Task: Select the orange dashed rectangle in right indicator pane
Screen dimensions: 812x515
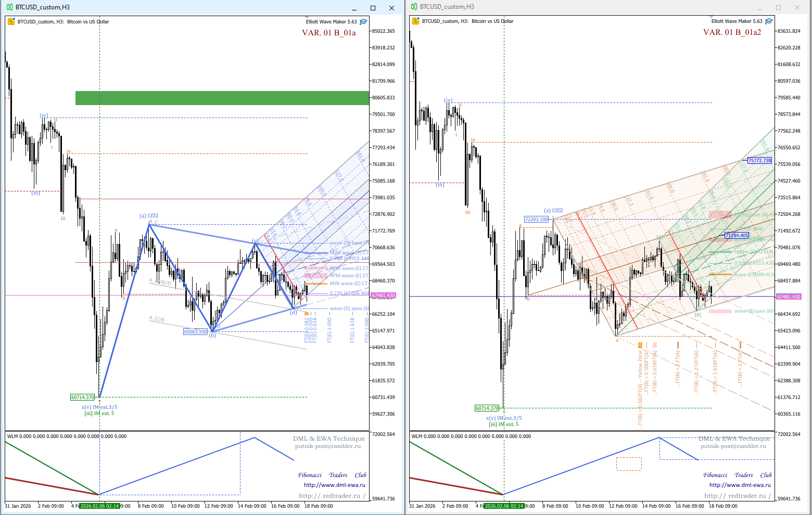Action: pos(629,463)
